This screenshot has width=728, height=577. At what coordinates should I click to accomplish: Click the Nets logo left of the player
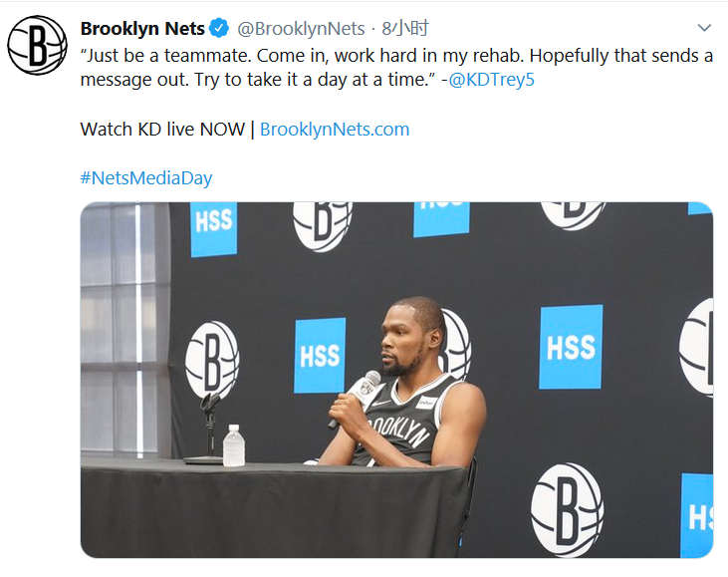(x=212, y=358)
